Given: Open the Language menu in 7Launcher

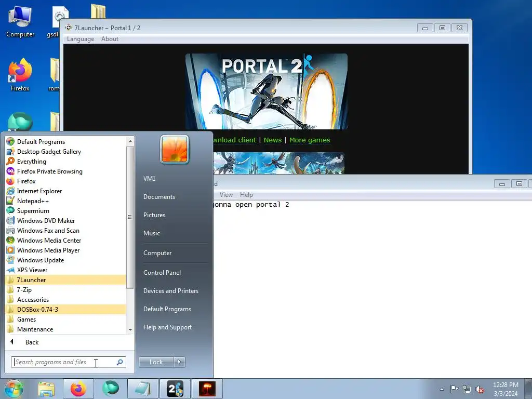Looking at the screenshot, I should (81, 39).
